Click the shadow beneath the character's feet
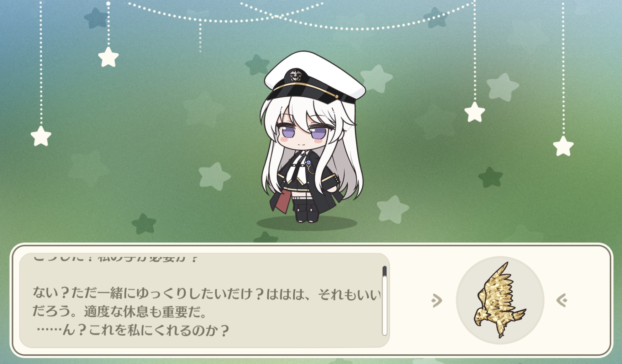The image size is (622, 364). point(307,223)
